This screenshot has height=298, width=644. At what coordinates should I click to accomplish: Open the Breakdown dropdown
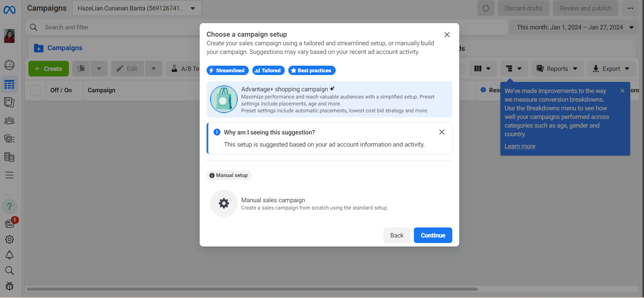pos(514,69)
